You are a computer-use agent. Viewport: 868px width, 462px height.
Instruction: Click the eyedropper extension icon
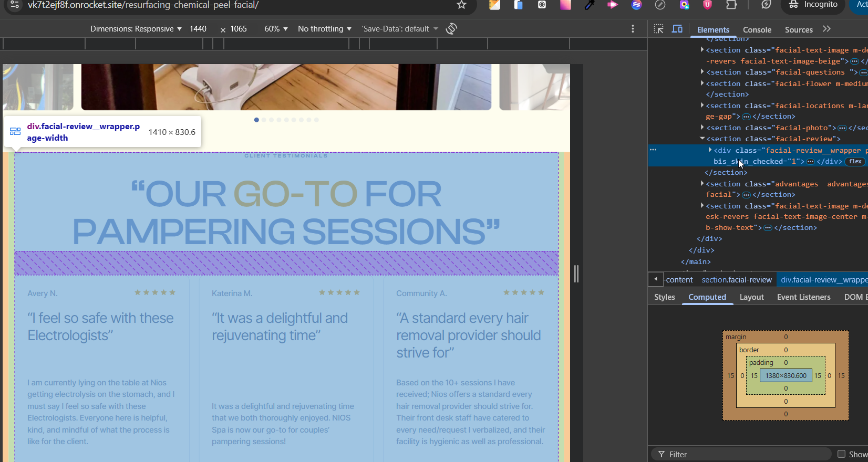589,5
